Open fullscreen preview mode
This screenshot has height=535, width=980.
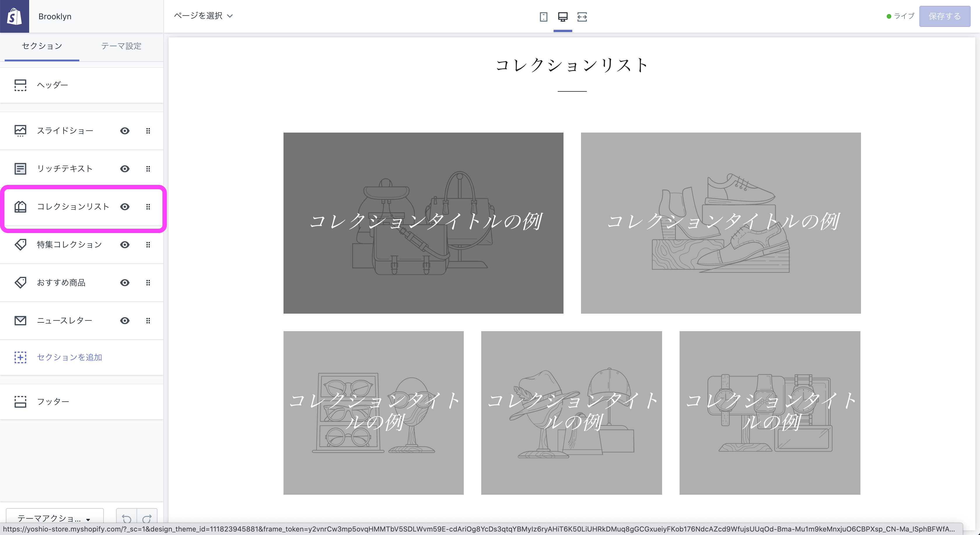(582, 17)
